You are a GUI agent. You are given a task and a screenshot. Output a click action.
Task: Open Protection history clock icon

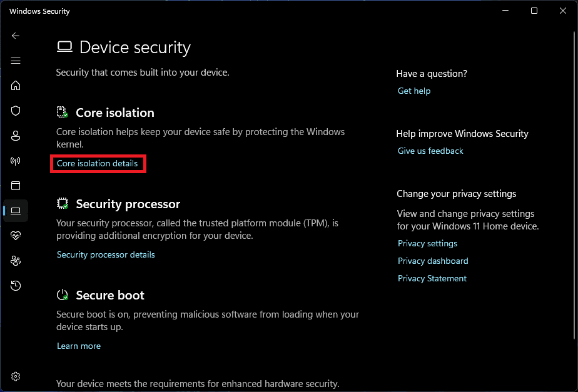pyautogui.click(x=16, y=286)
